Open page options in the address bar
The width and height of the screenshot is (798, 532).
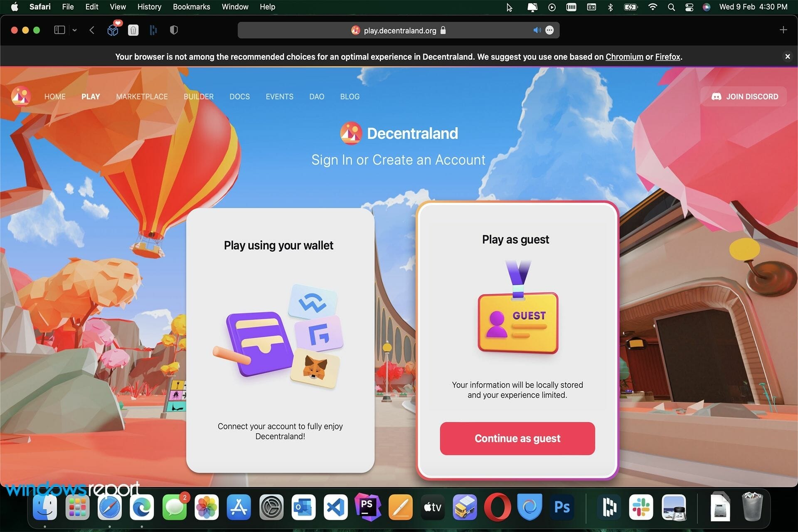[549, 30]
